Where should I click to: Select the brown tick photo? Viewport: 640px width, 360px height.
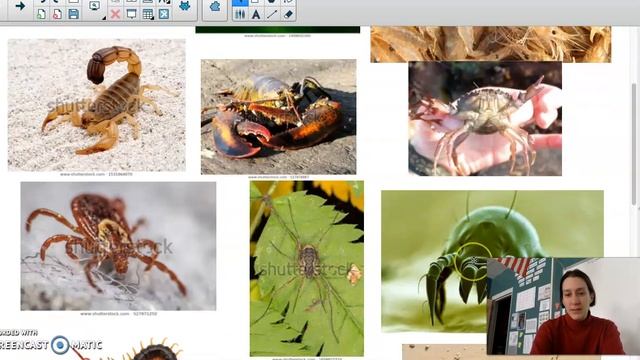pos(118,246)
